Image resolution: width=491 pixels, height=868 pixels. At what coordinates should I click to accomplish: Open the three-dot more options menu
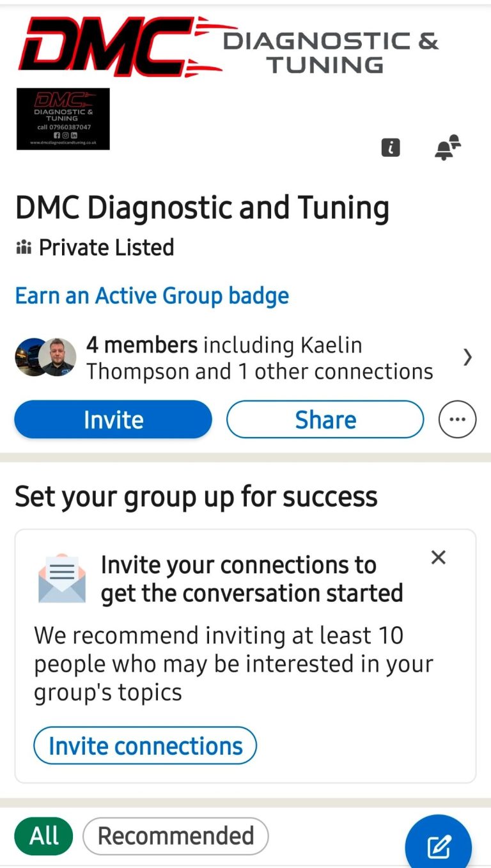[457, 420]
